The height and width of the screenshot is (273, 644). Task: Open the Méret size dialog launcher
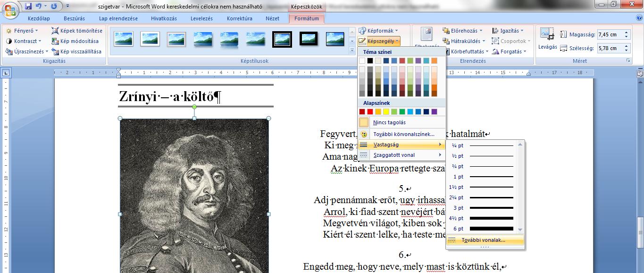(x=628, y=61)
